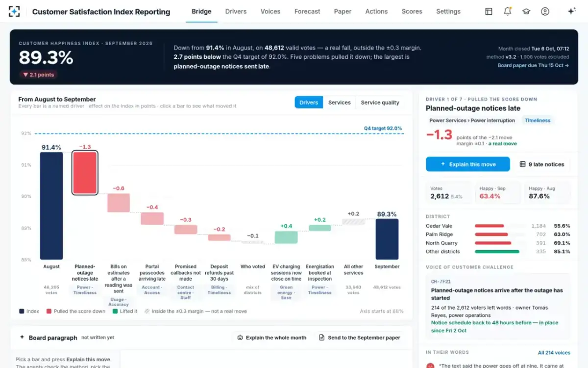Viewport: 588px width, 368px height.
Task: Click the Explain this move button
Action: (468, 164)
